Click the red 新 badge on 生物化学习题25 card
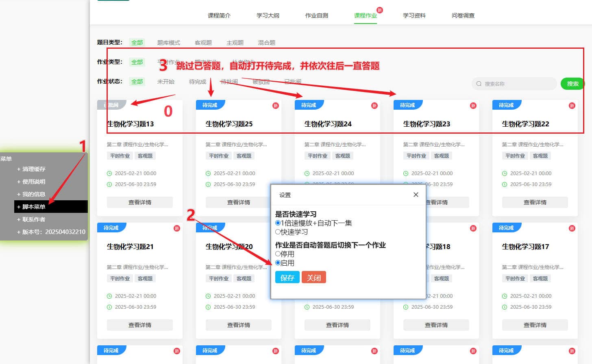 tap(276, 106)
